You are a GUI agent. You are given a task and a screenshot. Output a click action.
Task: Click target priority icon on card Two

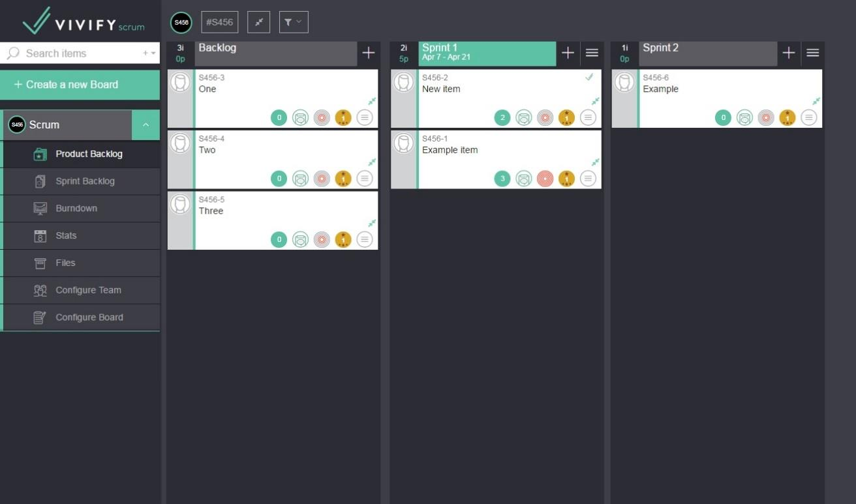click(x=322, y=179)
